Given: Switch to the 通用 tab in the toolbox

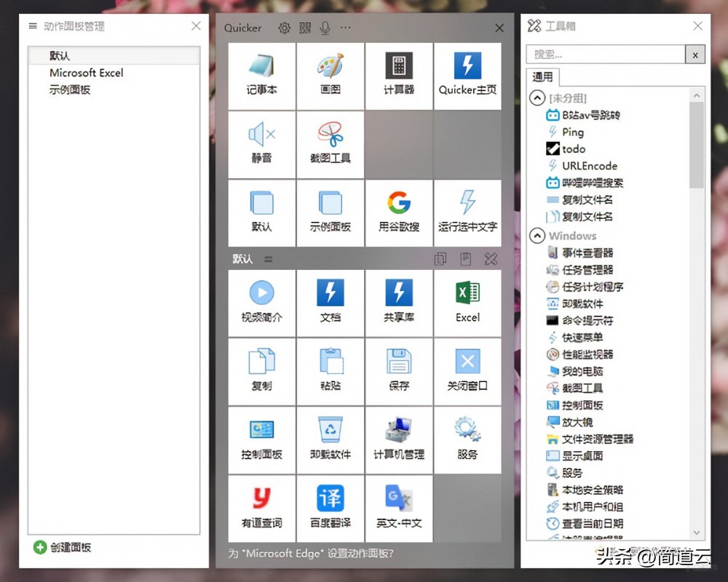Looking at the screenshot, I should click(542, 76).
